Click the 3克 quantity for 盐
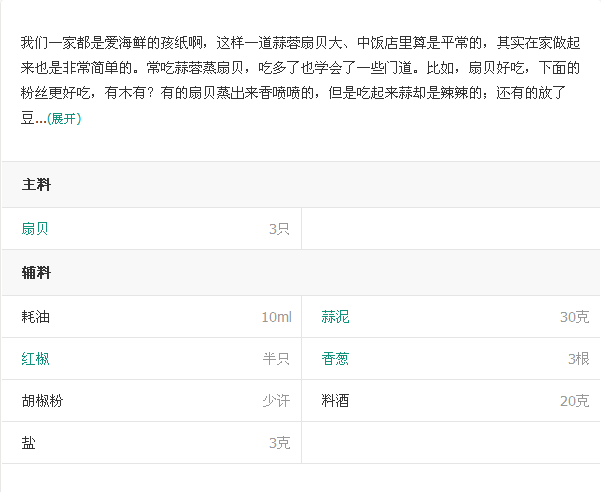This screenshot has width=601, height=492. coord(279,443)
